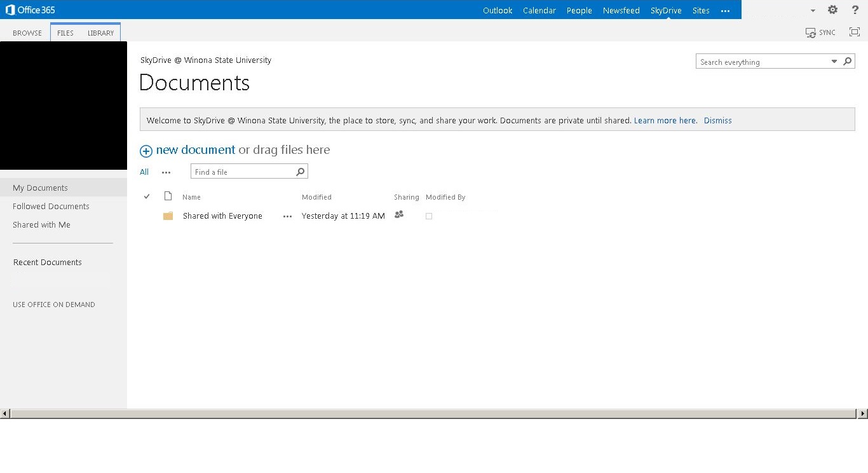The image size is (868, 473).
Task: Click the new document plus icon
Action: pyautogui.click(x=146, y=151)
